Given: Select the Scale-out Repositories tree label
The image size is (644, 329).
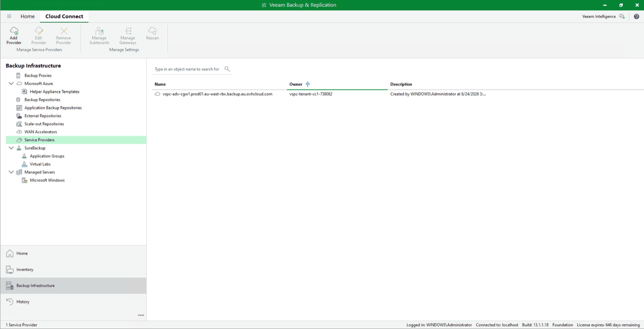Looking at the screenshot, I should pos(44,124).
